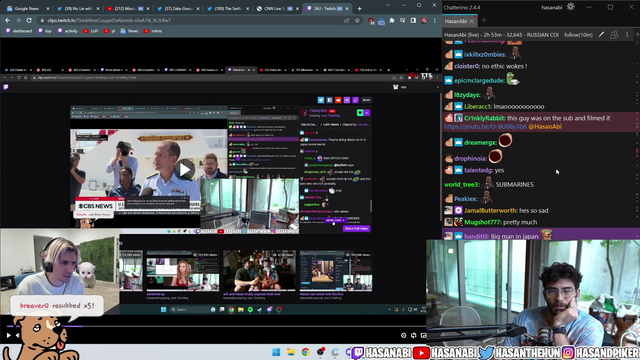
Task: Click follow(10m) mode label
Action: coord(578,35)
